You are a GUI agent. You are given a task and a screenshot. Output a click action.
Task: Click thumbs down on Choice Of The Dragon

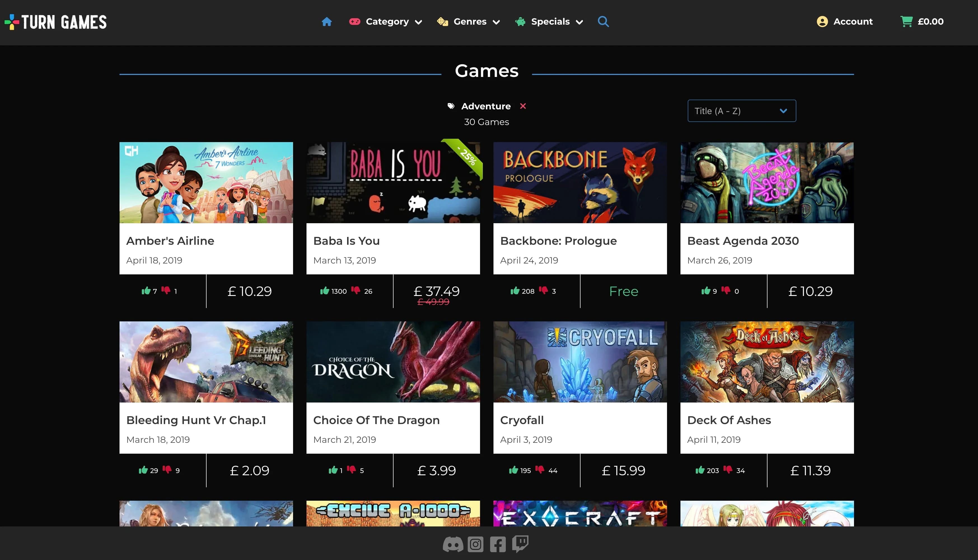[351, 470]
